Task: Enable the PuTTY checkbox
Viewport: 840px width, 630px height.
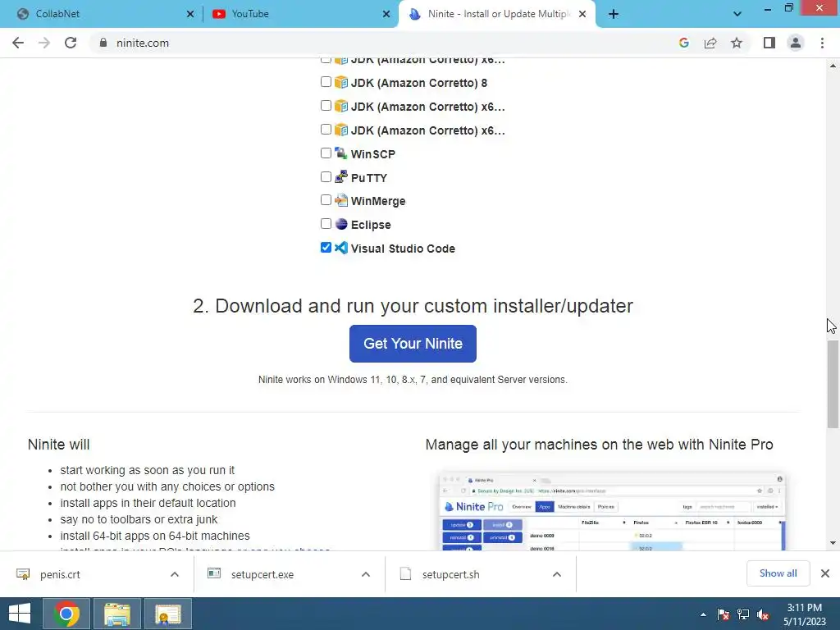Action: (326, 177)
